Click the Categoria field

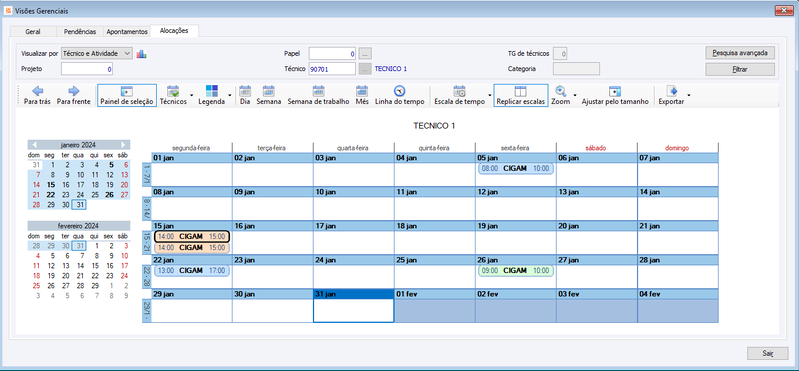point(576,69)
